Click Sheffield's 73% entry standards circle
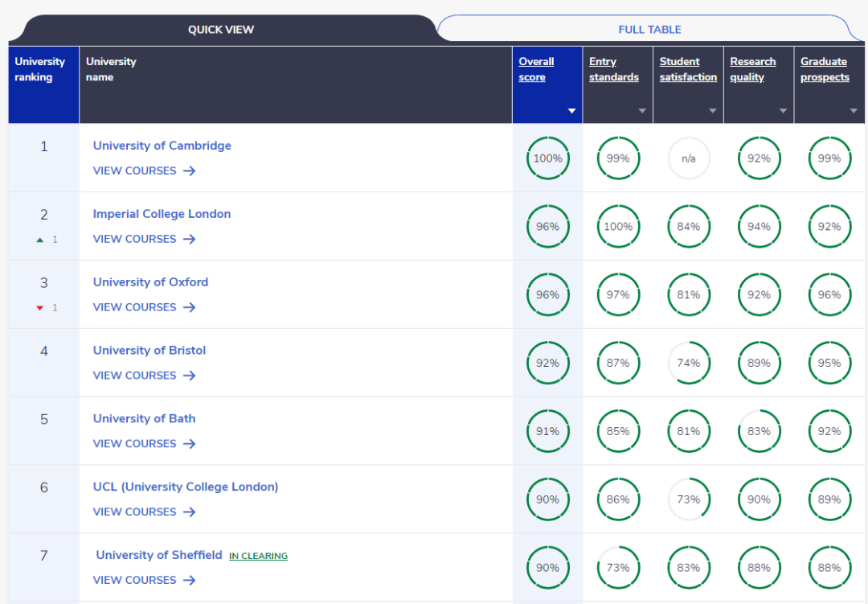This screenshot has width=868, height=604. [x=618, y=568]
